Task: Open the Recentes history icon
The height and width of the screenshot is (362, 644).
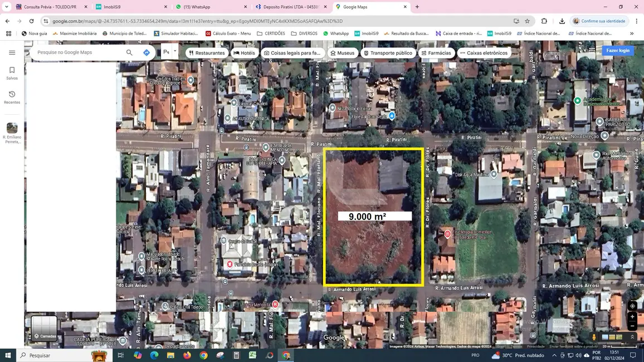Action: tap(12, 97)
